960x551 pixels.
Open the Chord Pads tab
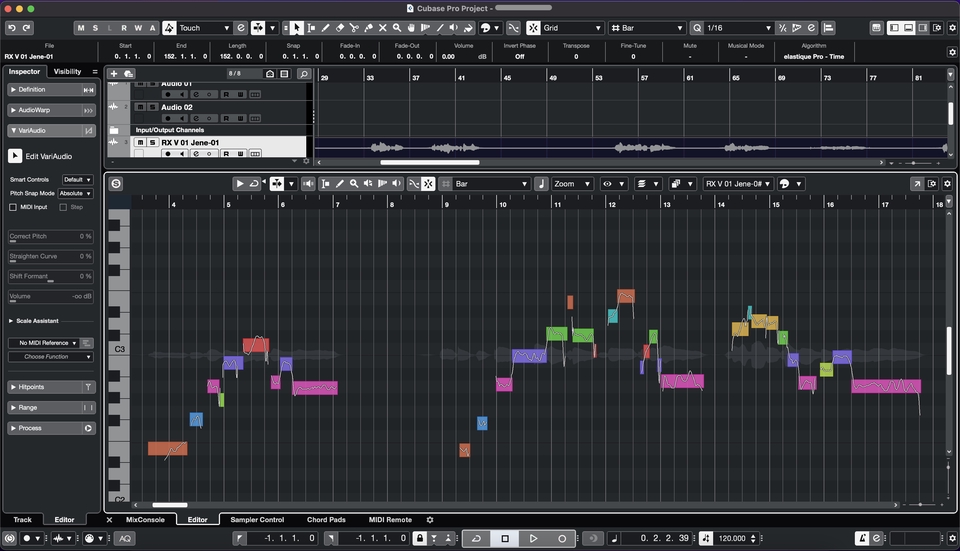click(x=326, y=520)
